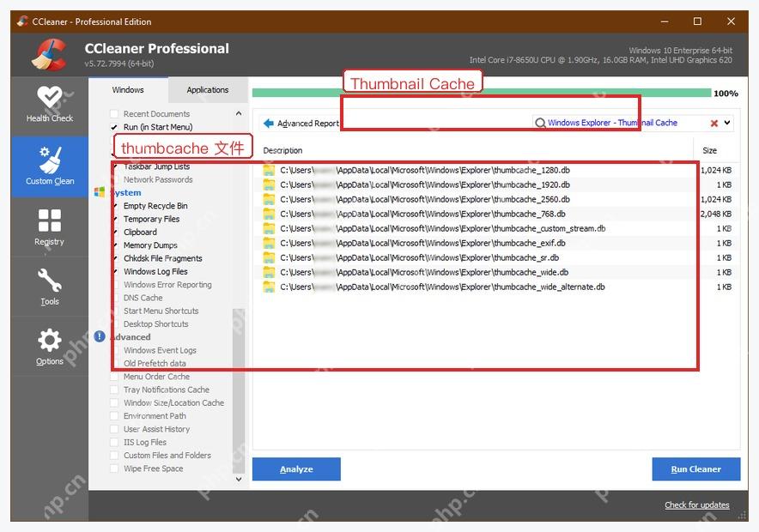This screenshot has height=532, width=759.
Task: Enable the IIS Log Files checkbox
Action: click(x=114, y=442)
